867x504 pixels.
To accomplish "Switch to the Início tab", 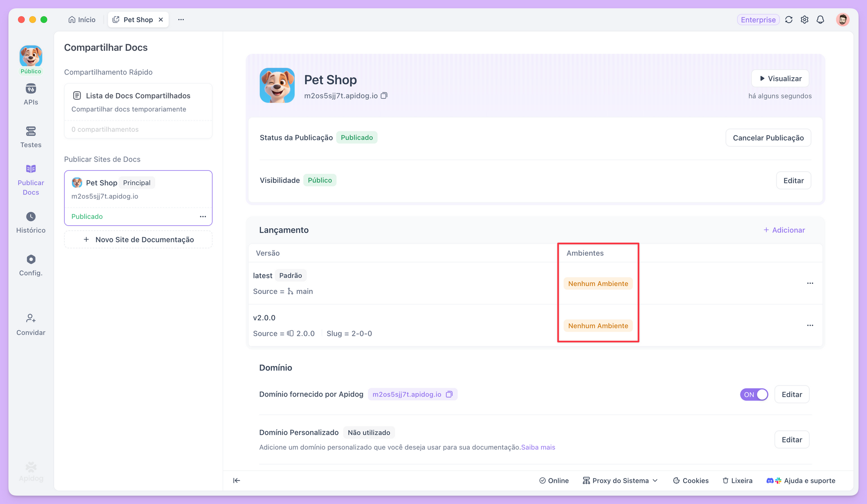I will (x=82, y=20).
